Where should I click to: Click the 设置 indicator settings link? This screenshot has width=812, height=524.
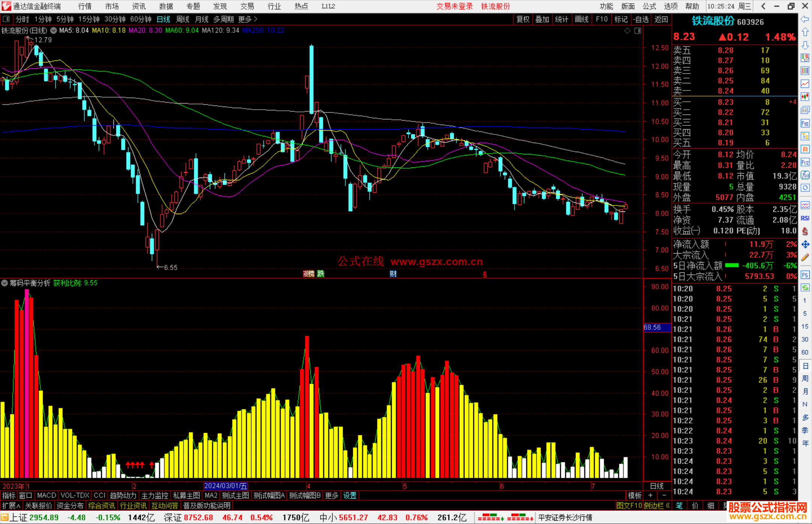350,495
